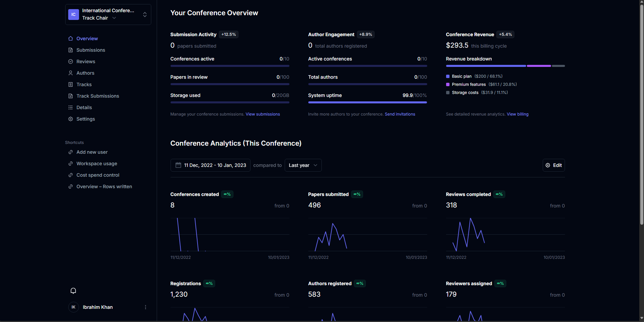Screen dimensions: 644x322
Task: Click the Settings gear icon in sidebar
Action: point(71,119)
